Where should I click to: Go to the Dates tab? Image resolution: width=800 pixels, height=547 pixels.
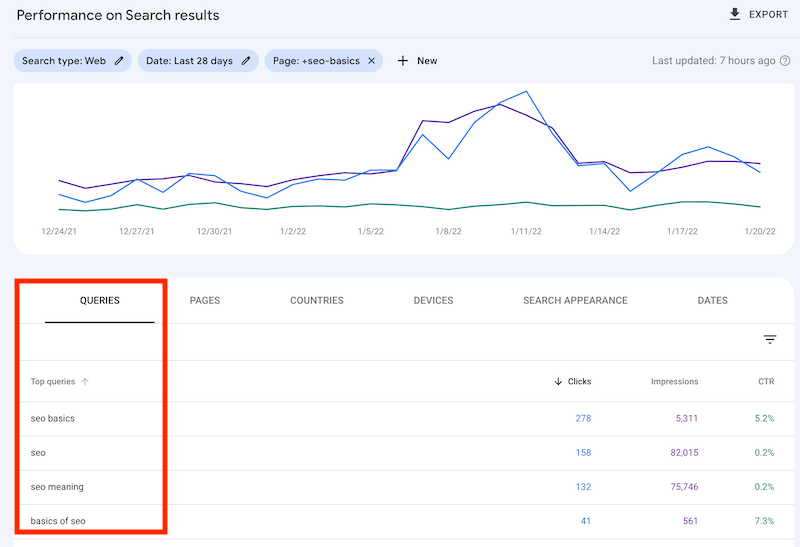click(712, 300)
